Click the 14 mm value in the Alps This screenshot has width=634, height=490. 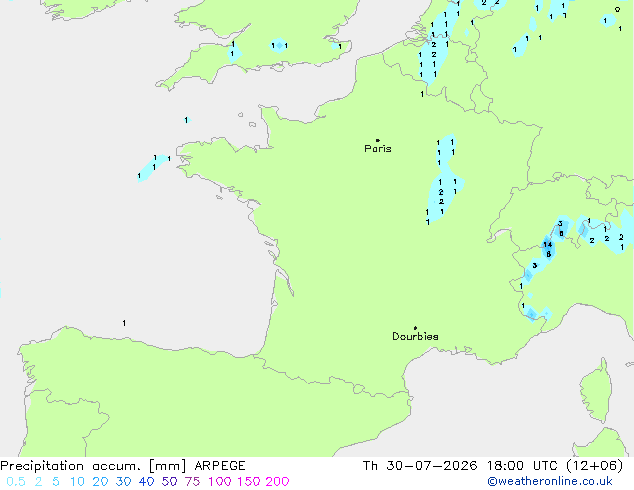[x=547, y=245]
